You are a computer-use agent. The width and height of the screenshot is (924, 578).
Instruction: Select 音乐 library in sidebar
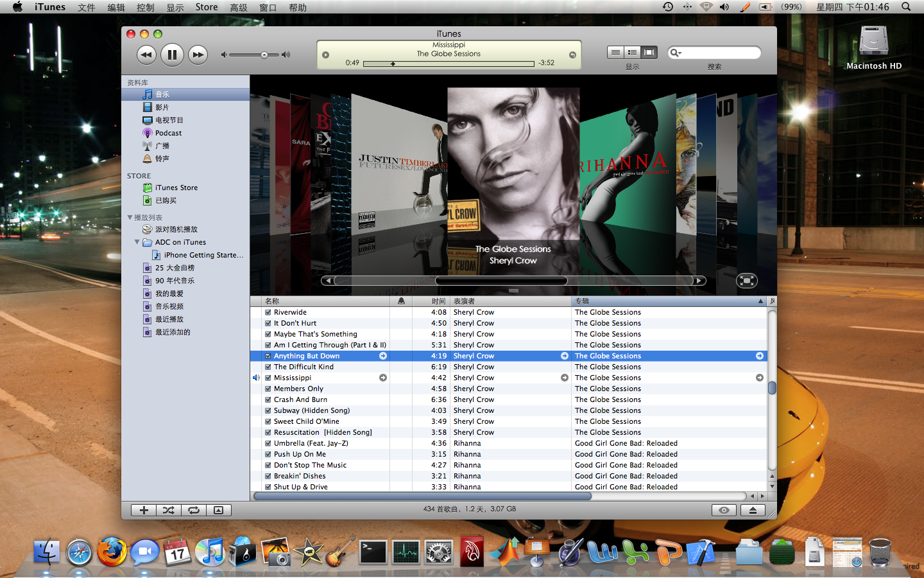tap(185, 94)
